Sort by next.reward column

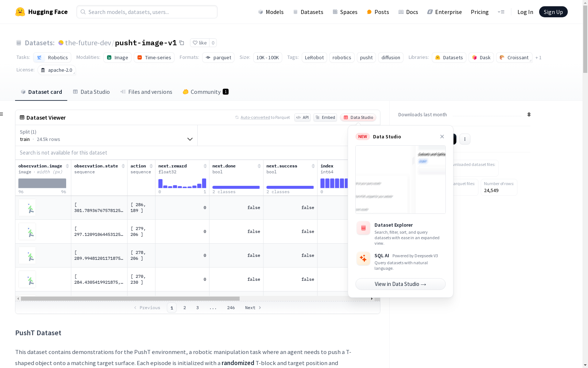(205, 166)
